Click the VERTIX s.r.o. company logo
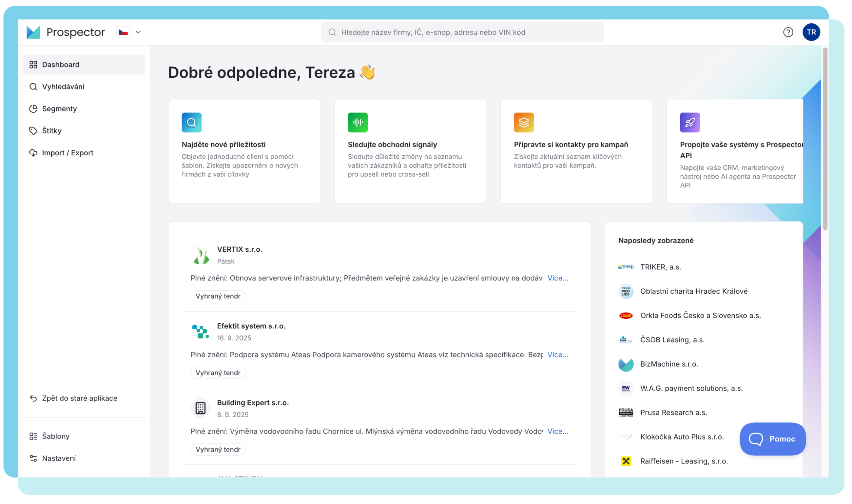The width and height of the screenshot is (852, 504). click(201, 255)
